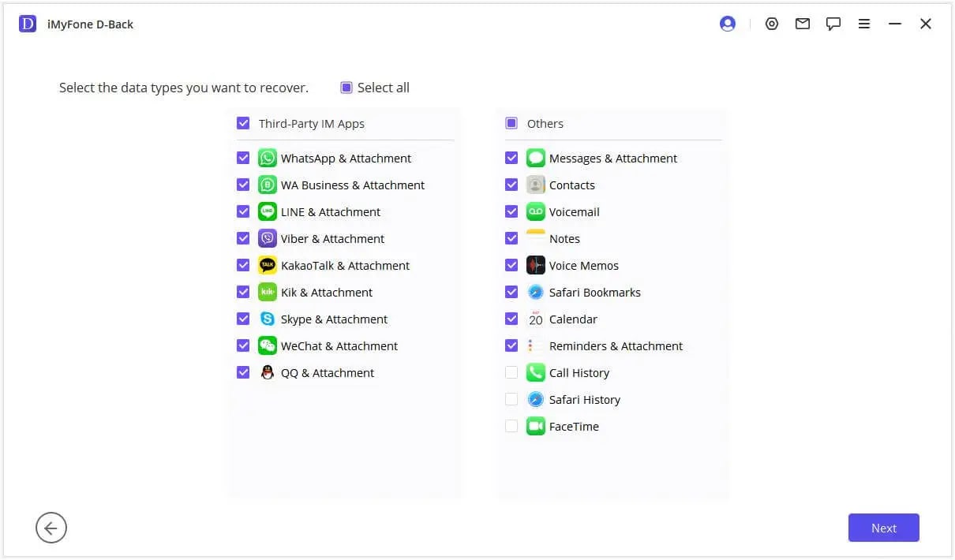Image resolution: width=955 pixels, height=560 pixels.
Task: Open the feedback chat bubble icon
Action: pyautogui.click(x=833, y=24)
